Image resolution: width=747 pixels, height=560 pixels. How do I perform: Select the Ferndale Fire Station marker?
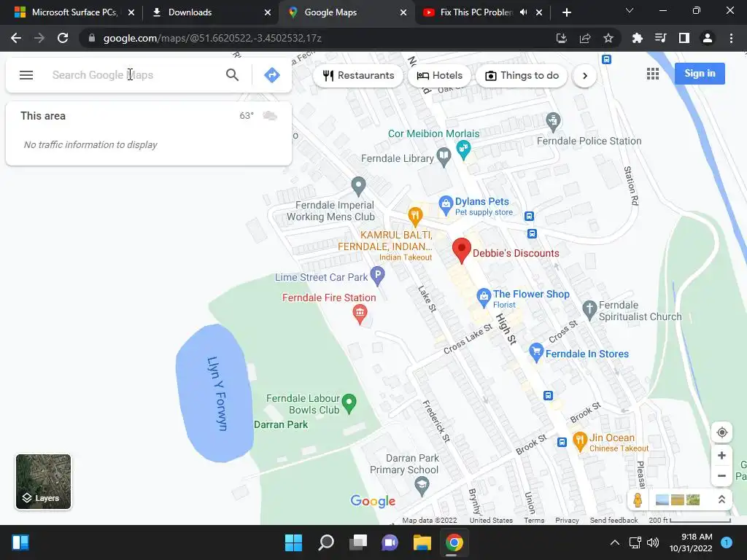(x=360, y=315)
